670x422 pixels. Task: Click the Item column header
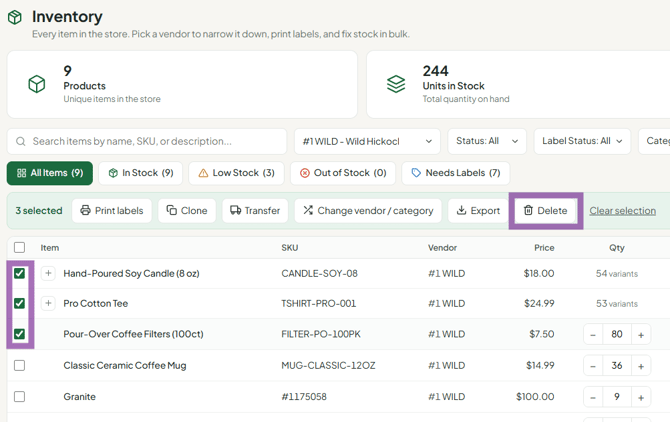pyautogui.click(x=50, y=248)
